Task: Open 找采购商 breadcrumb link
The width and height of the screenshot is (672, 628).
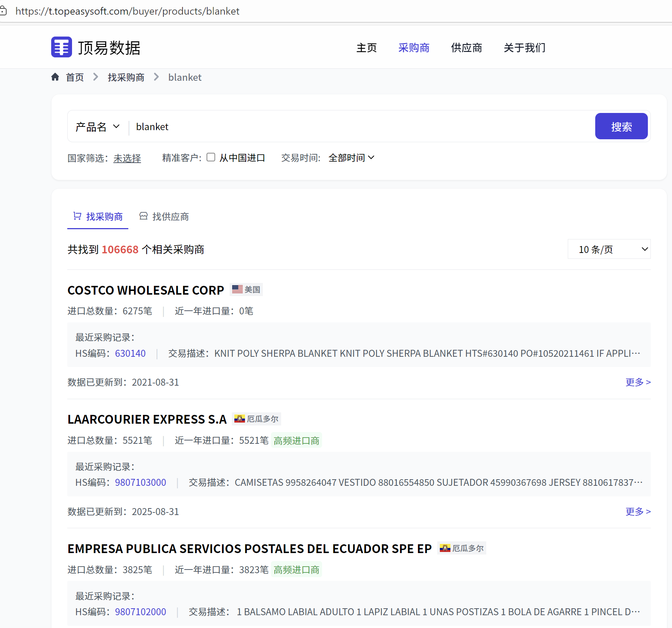Action: click(126, 77)
